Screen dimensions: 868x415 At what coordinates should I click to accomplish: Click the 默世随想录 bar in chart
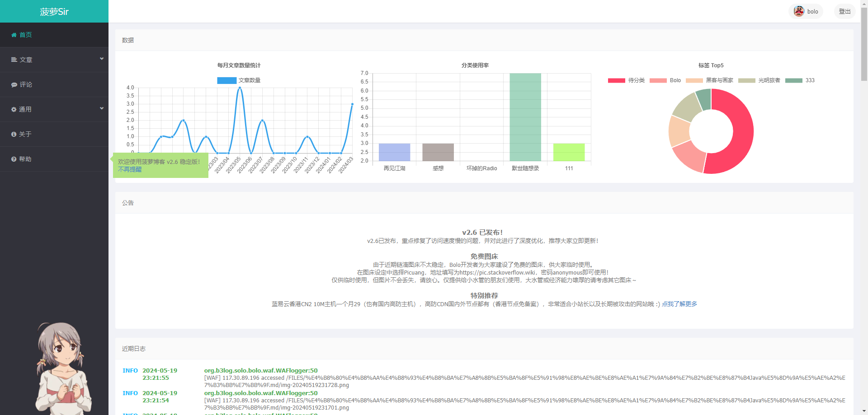pos(525,117)
